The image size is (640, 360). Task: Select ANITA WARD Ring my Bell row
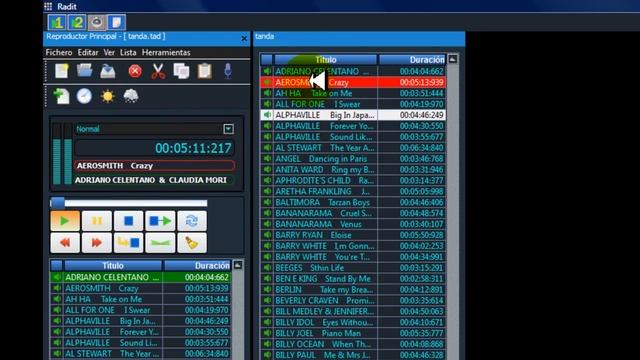[x=353, y=170]
